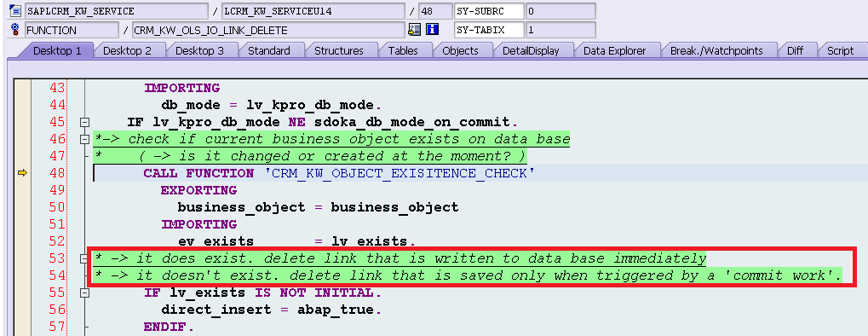Go to the Objects tab
This screenshot has height=336, width=868.
coord(459,50)
